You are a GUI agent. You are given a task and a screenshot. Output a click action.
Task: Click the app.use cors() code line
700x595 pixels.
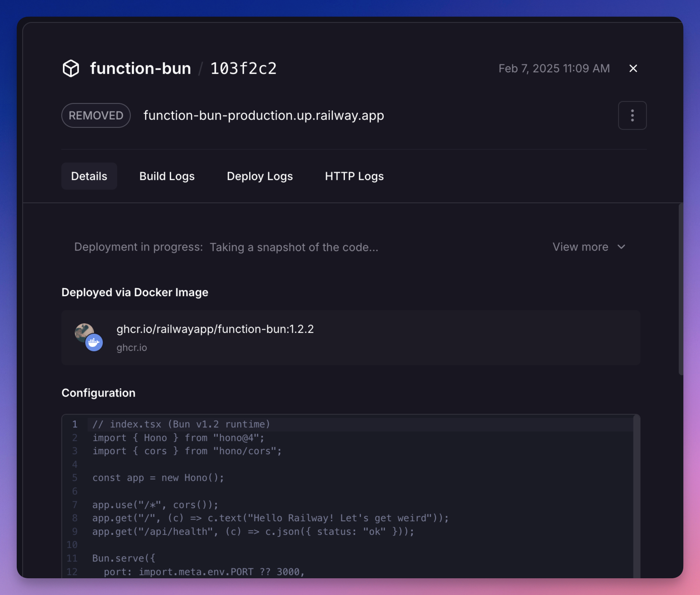coord(156,505)
